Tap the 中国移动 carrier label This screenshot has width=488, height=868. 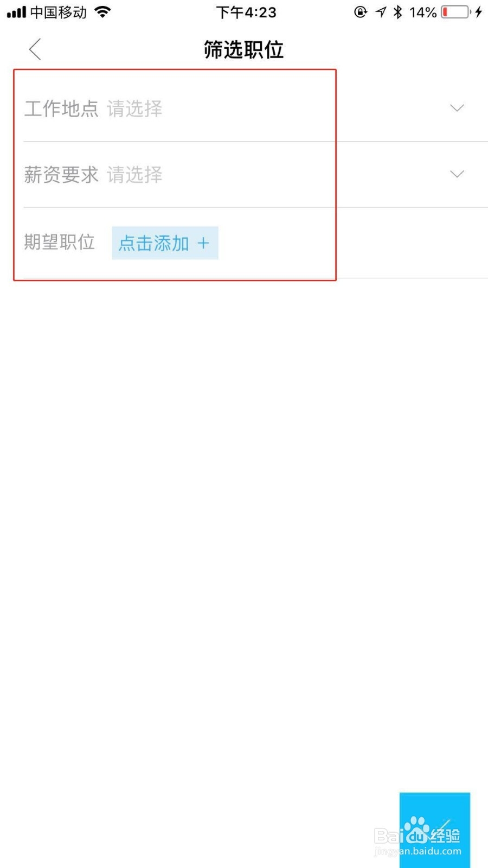(x=59, y=12)
